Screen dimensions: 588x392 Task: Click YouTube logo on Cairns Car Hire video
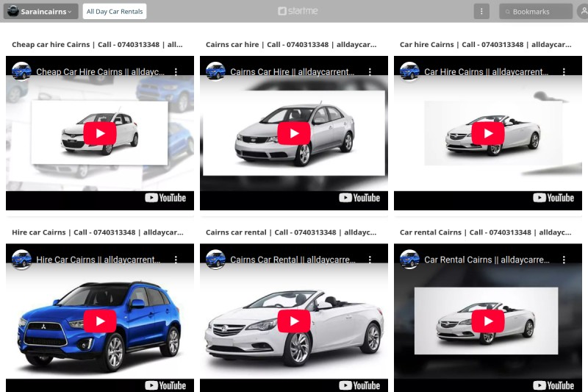click(x=359, y=198)
